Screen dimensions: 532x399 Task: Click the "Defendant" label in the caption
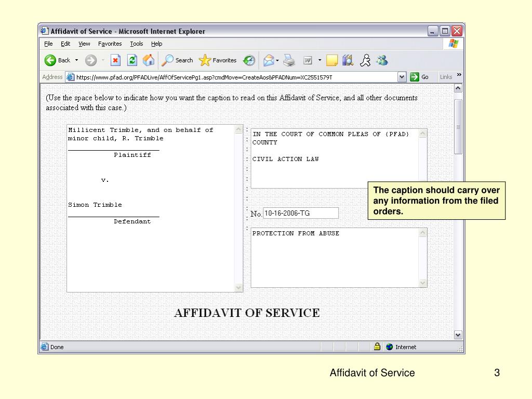pyautogui.click(x=132, y=221)
